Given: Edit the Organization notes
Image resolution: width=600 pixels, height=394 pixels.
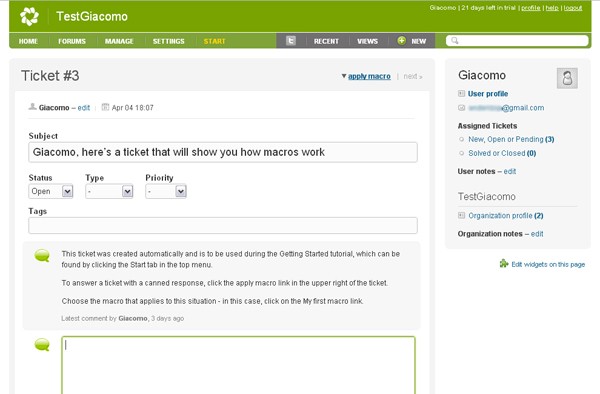Looking at the screenshot, I should [x=537, y=234].
